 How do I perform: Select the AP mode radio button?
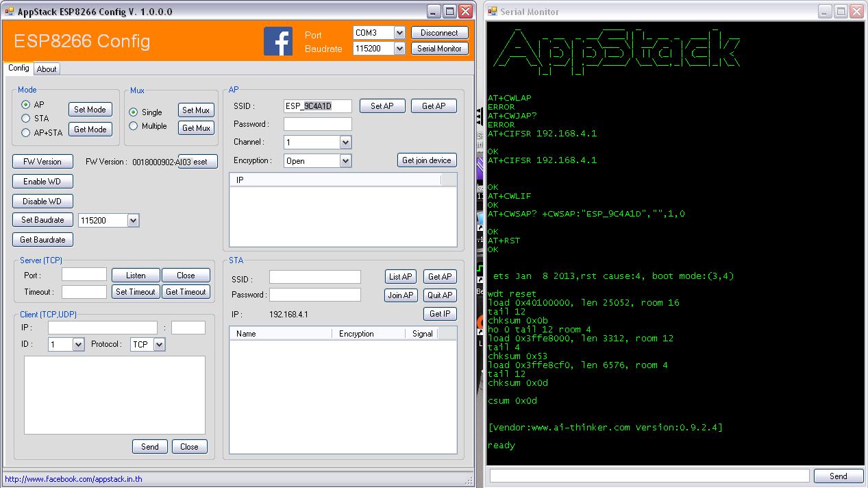tap(26, 105)
